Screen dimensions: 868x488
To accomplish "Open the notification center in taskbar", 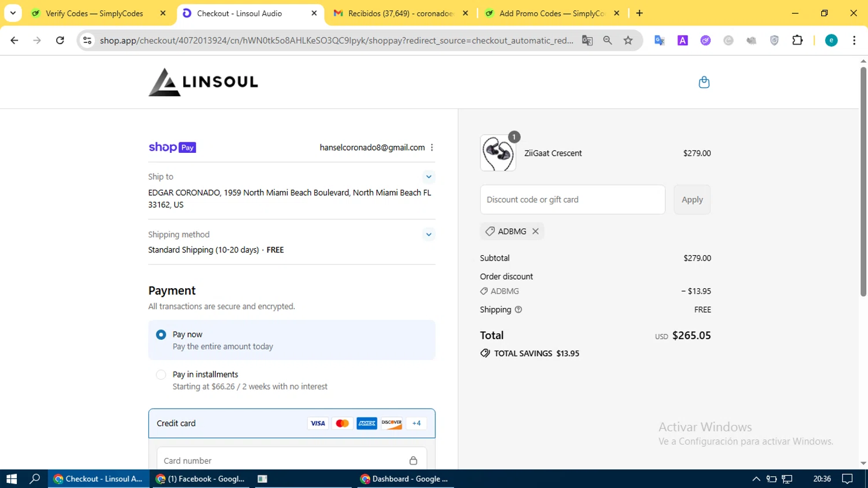I will pyautogui.click(x=848, y=479).
